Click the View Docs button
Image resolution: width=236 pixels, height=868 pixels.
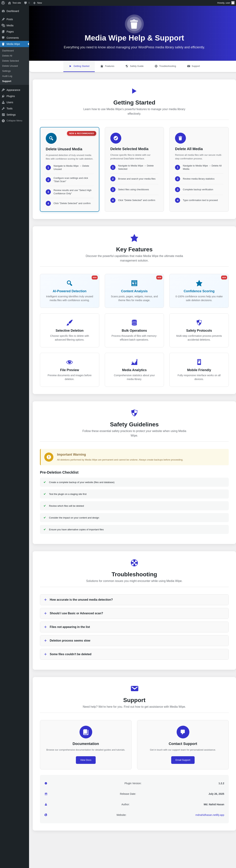point(86,760)
